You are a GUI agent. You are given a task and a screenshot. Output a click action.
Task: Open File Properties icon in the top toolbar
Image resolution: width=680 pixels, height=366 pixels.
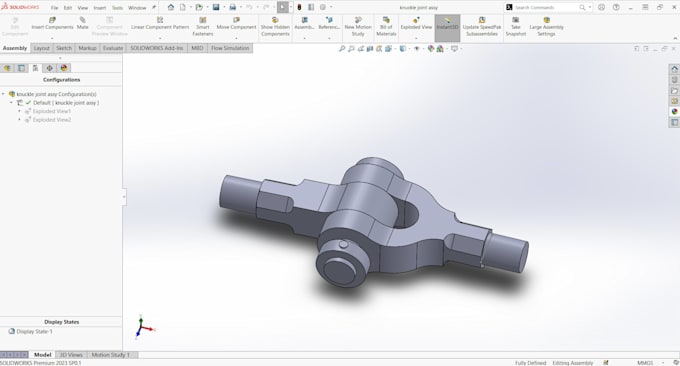point(311,7)
